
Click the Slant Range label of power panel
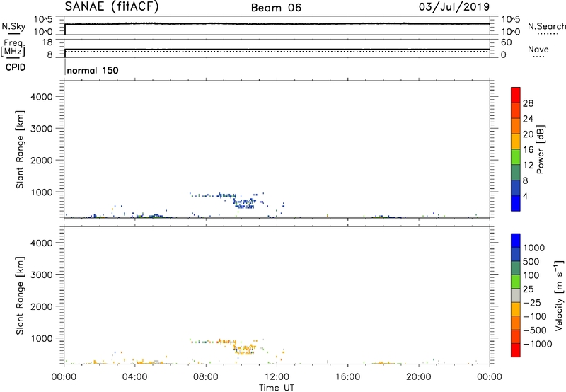click(20, 149)
